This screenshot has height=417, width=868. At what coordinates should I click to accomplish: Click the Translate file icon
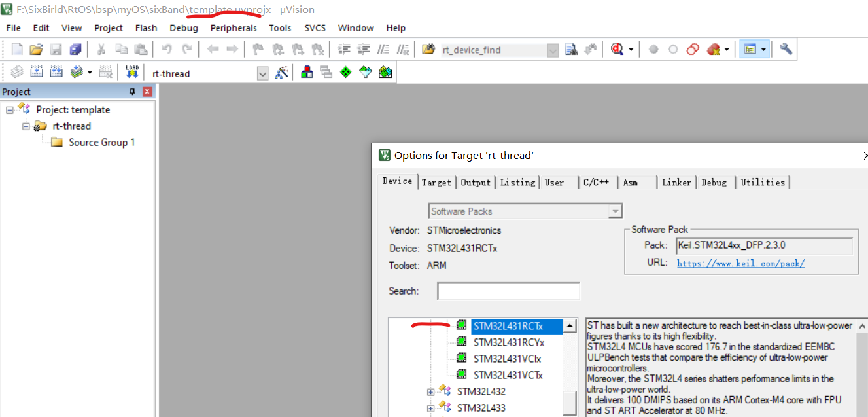click(17, 73)
